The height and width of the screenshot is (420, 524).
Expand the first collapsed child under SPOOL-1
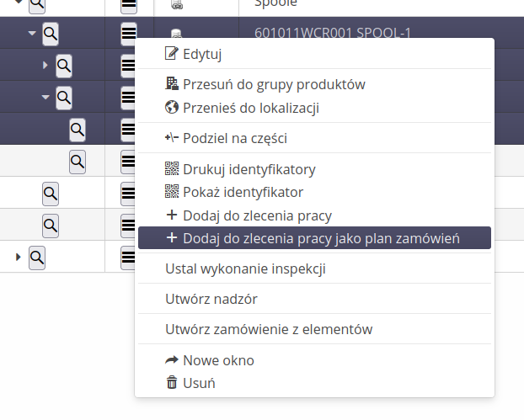click(45, 65)
